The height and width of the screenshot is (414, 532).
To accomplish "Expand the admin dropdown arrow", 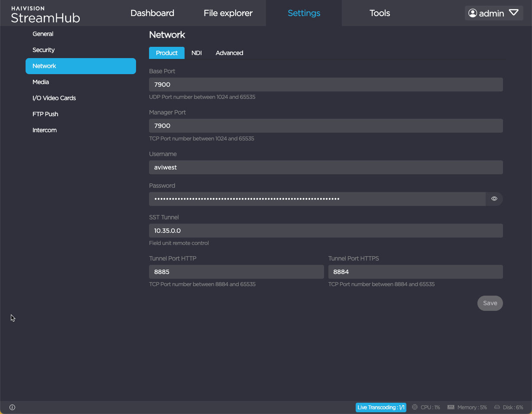I will click(514, 13).
